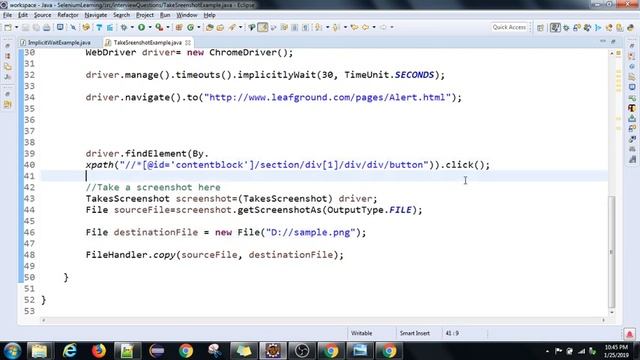Click the New Java Package icon
The image size is (640, 360).
179,27
